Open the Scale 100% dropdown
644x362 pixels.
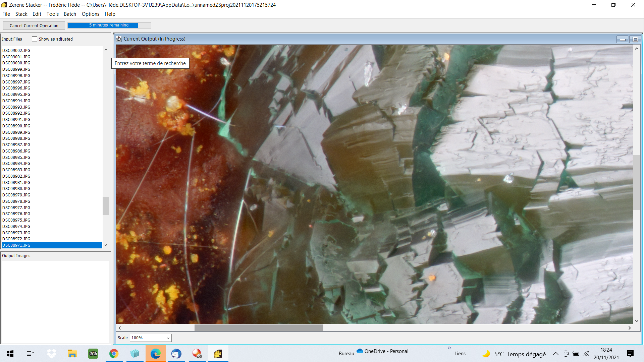coord(151,338)
